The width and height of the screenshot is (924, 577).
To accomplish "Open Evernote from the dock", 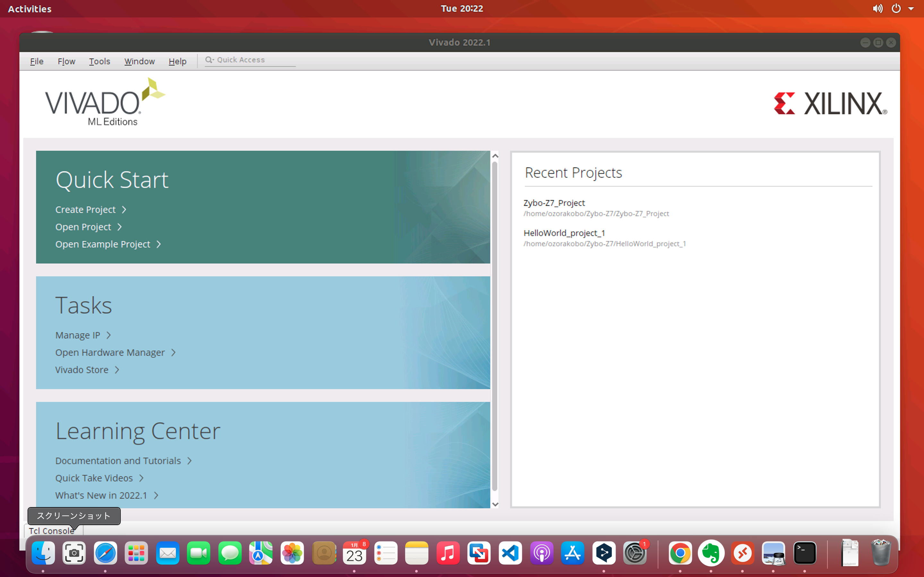I will 711,553.
